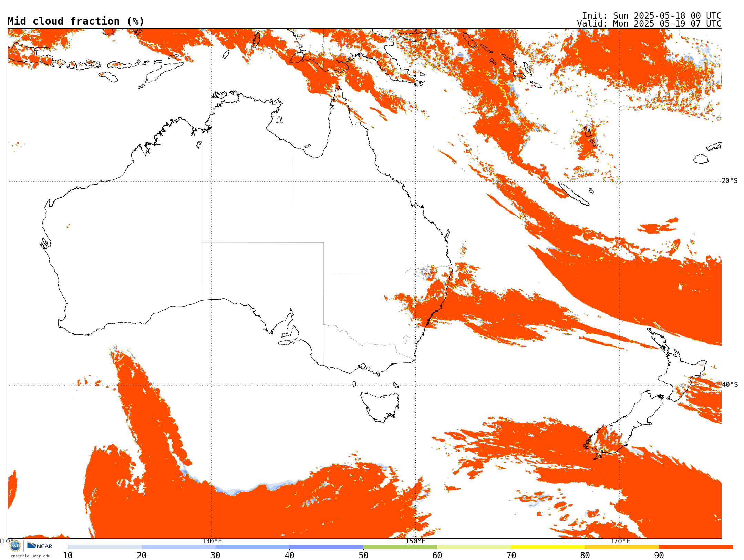The height and width of the screenshot is (560, 744).
Task: Click the 170°E longitude label
Action: coord(620,541)
